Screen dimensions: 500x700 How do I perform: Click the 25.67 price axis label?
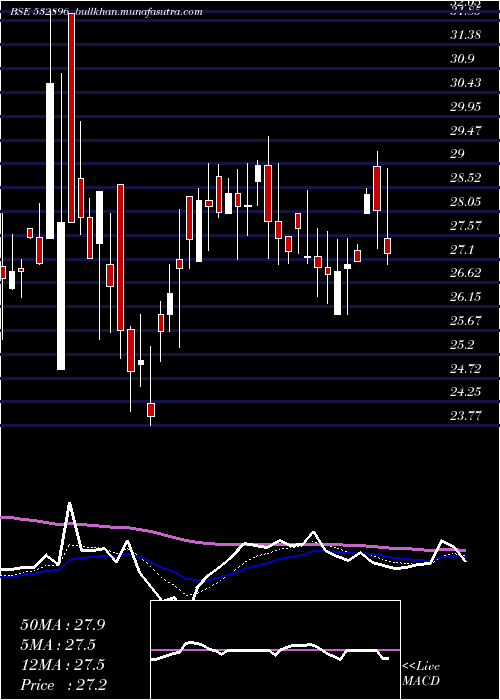click(466, 321)
